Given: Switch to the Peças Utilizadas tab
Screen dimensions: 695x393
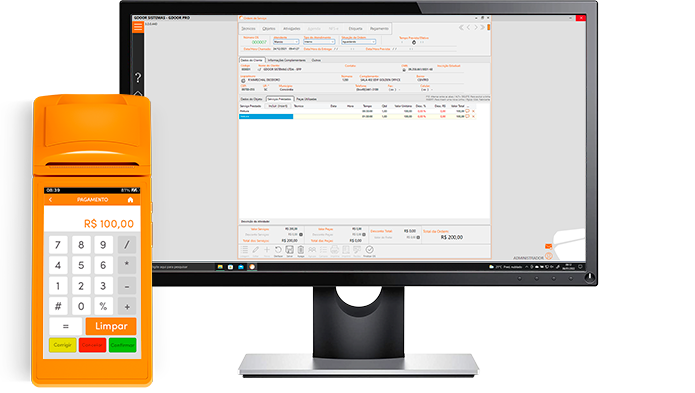Looking at the screenshot, I should pyautogui.click(x=306, y=99).
